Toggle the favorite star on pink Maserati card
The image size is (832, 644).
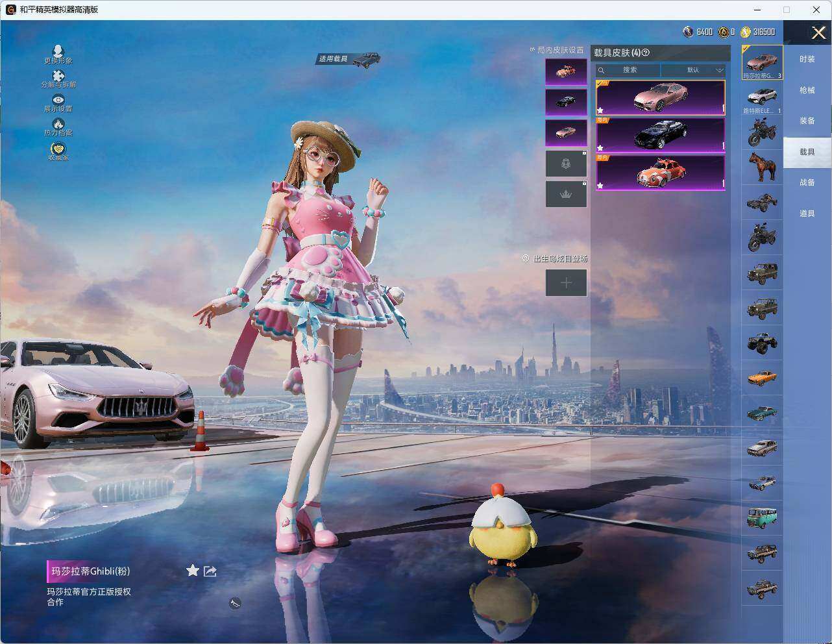click(x=600, y=110)
